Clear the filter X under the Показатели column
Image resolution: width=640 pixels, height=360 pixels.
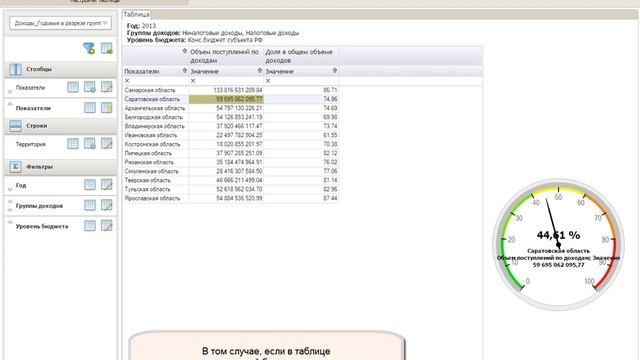(127, 81)
